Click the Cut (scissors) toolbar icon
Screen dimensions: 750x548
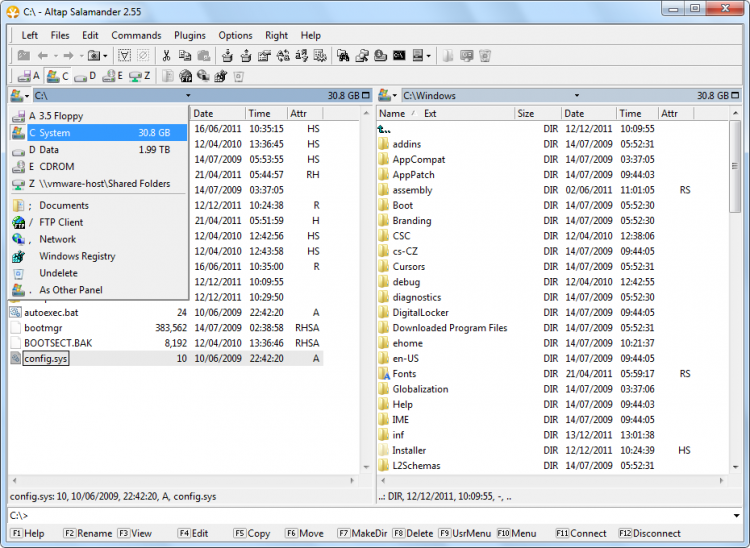tap(166, 56)
